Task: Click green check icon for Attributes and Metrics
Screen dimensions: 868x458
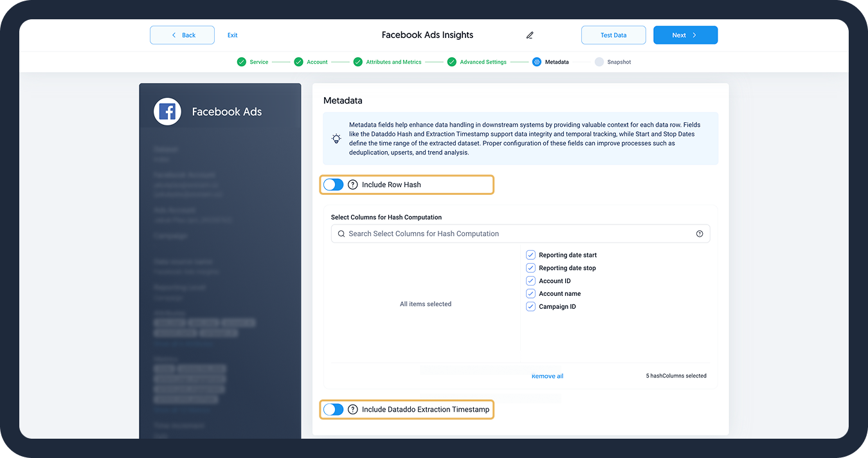Action: click(x=357, y=62)
